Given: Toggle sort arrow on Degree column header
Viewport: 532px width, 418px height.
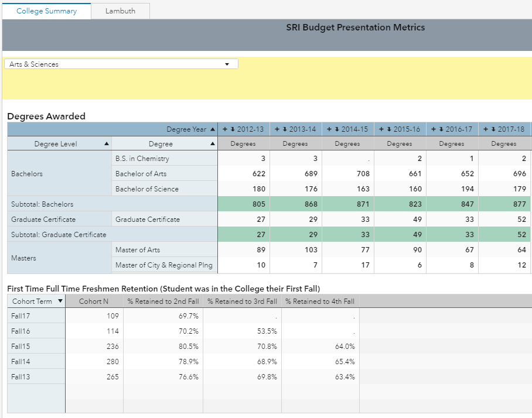Looking at the screenshot, I should [213, 144].
